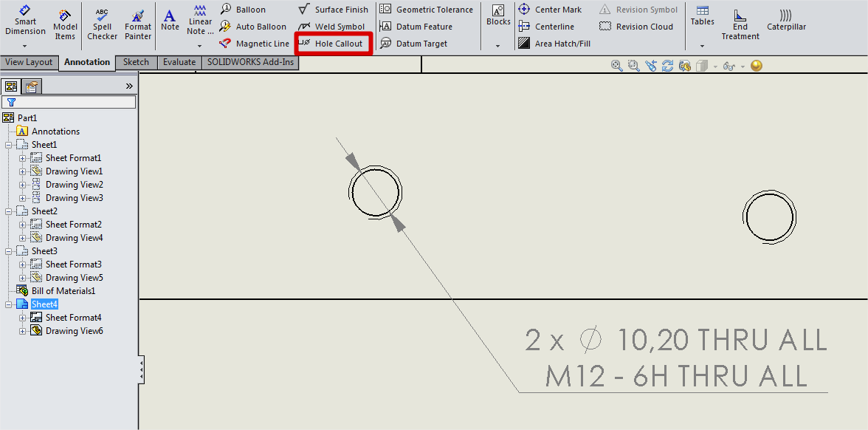868x430 pixels.
Task: Expand the Drawing View1 tree node
Action: click(23, 171)
